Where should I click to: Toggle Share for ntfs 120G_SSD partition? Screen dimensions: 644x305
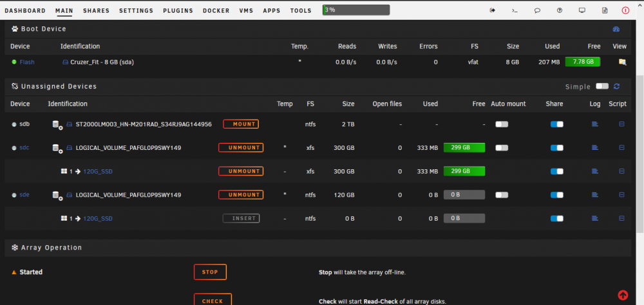[557, 218]
